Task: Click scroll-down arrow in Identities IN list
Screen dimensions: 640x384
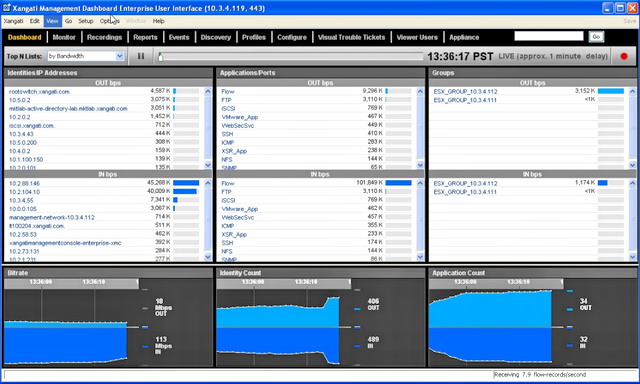Action: pos(208,257)
